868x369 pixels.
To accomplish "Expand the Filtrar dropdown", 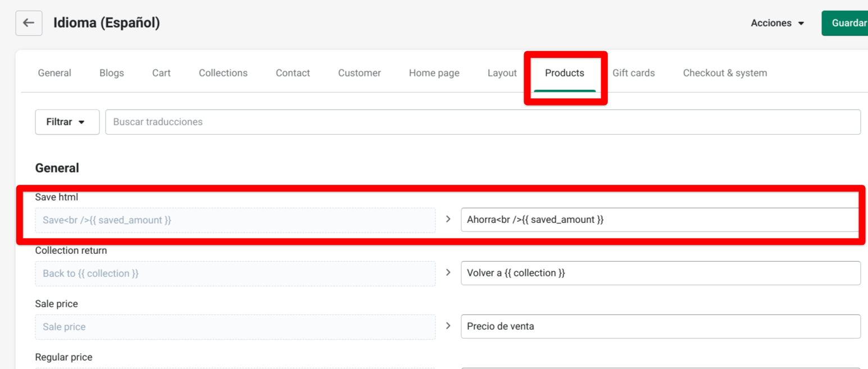I will pos(67,122).
